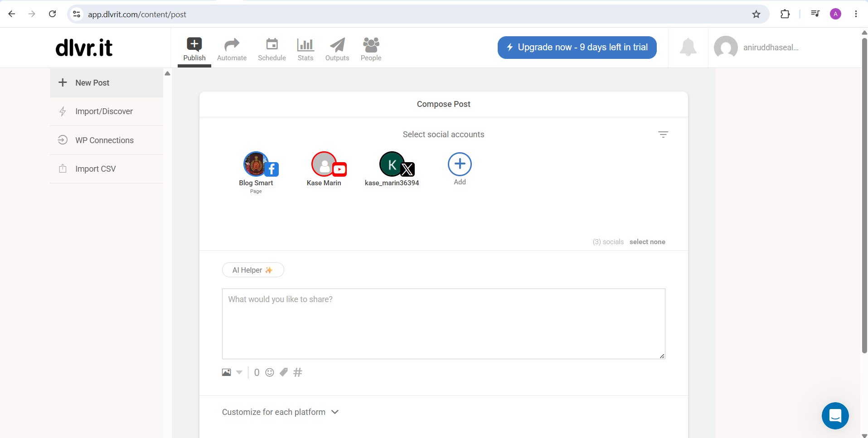Click the '(3) socials' count text
Image resolution: width=868 pixels, height=438 pixels.
(608, 242)
